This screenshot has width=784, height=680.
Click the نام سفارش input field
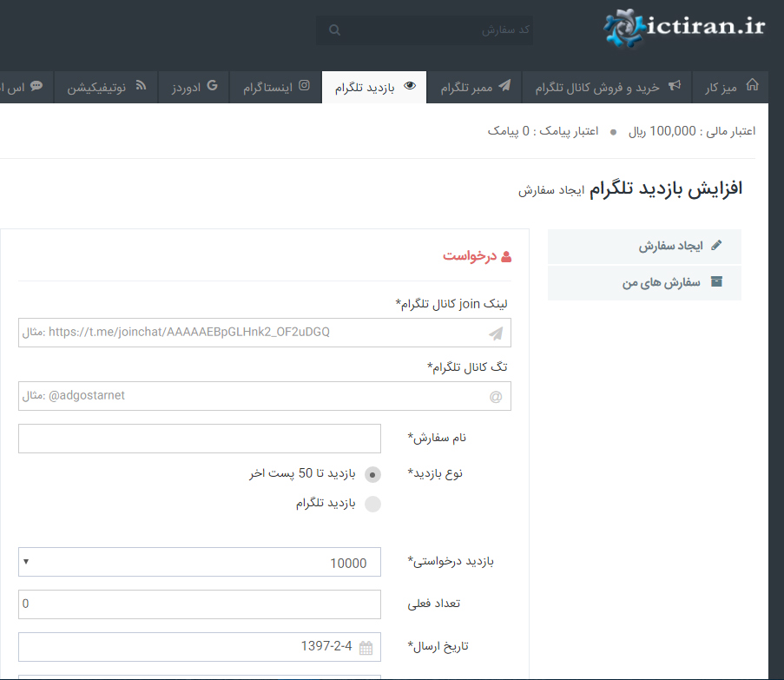pyautogui.click(x=200, y=439)
